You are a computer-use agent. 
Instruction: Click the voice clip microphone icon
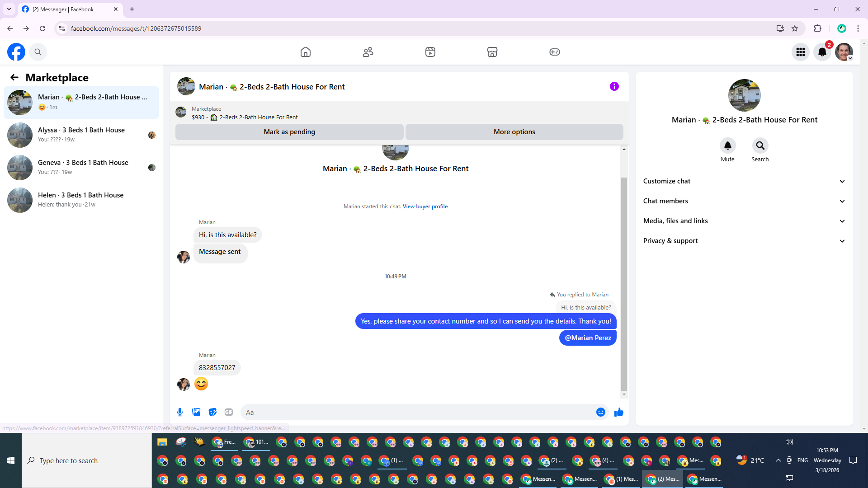tap(180, 412)
